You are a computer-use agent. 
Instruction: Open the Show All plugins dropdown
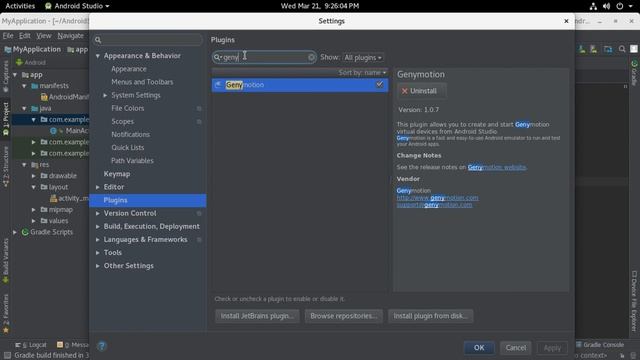pos(363,58)
